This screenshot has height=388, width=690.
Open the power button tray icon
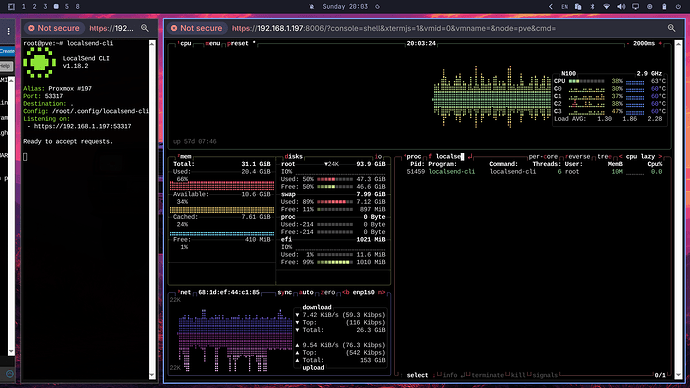point(678,7)
